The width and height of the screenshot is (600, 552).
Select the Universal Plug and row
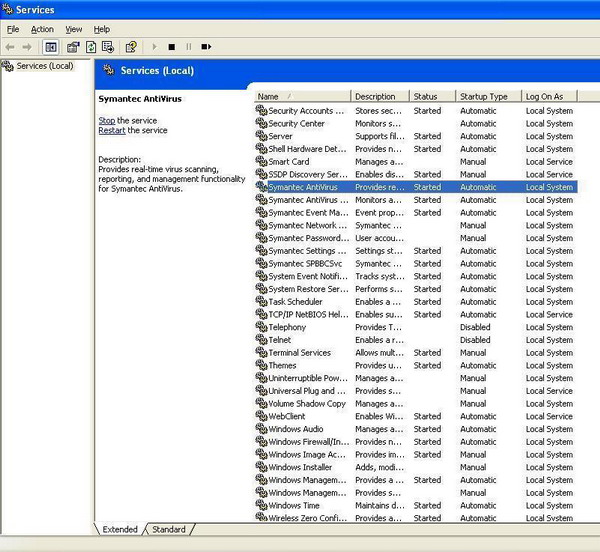(x=416, y=391)
